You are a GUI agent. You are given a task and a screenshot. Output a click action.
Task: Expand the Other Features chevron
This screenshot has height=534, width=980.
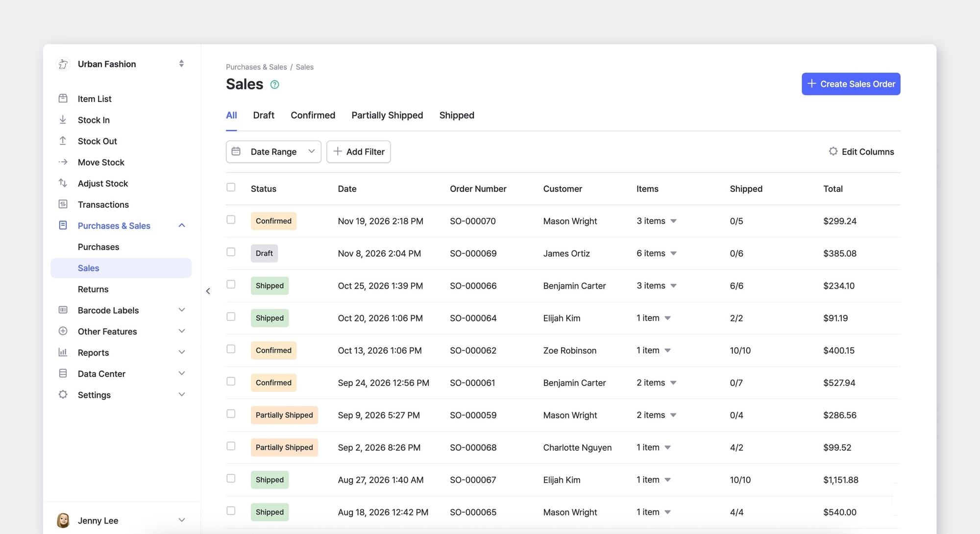pos(182,331)
